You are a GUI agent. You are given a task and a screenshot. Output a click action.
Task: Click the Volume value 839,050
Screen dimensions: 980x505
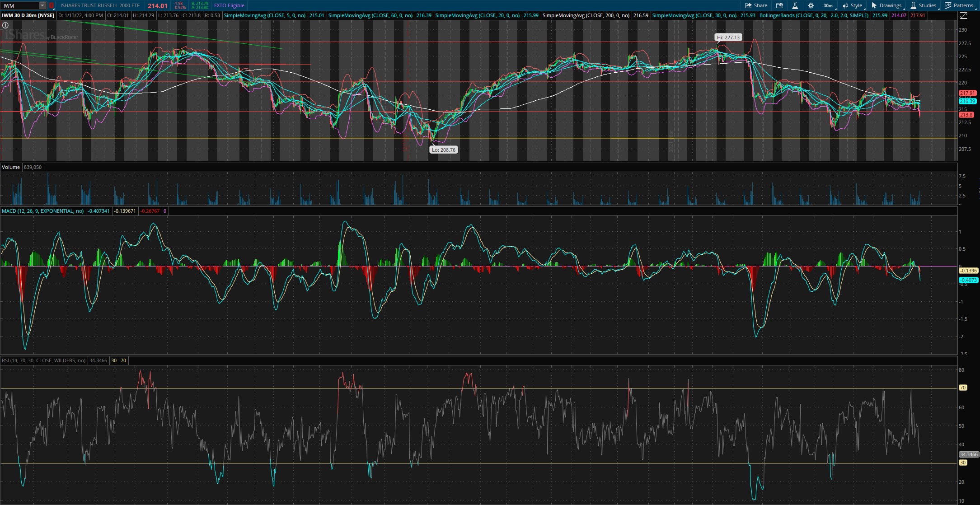[x=33, y=167]
